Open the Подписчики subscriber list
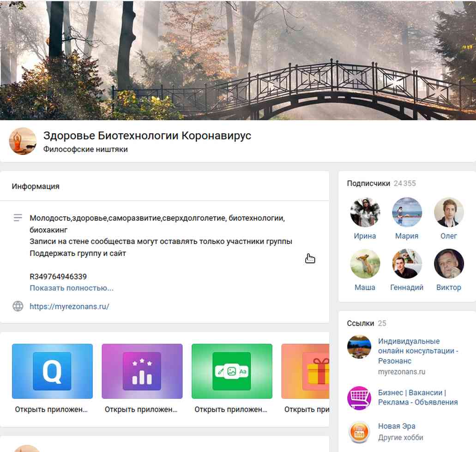This screenshot has width=476, height=452. pos(368,183)
